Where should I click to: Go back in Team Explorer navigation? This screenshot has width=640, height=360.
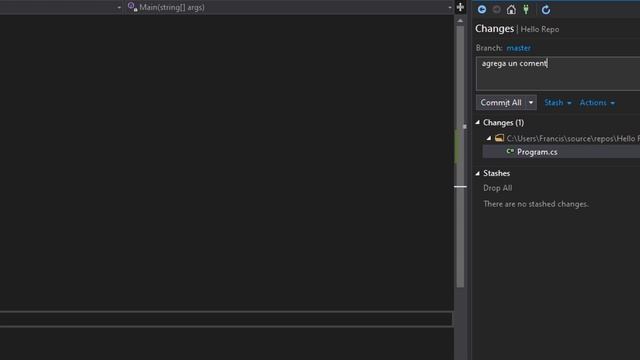482,9
